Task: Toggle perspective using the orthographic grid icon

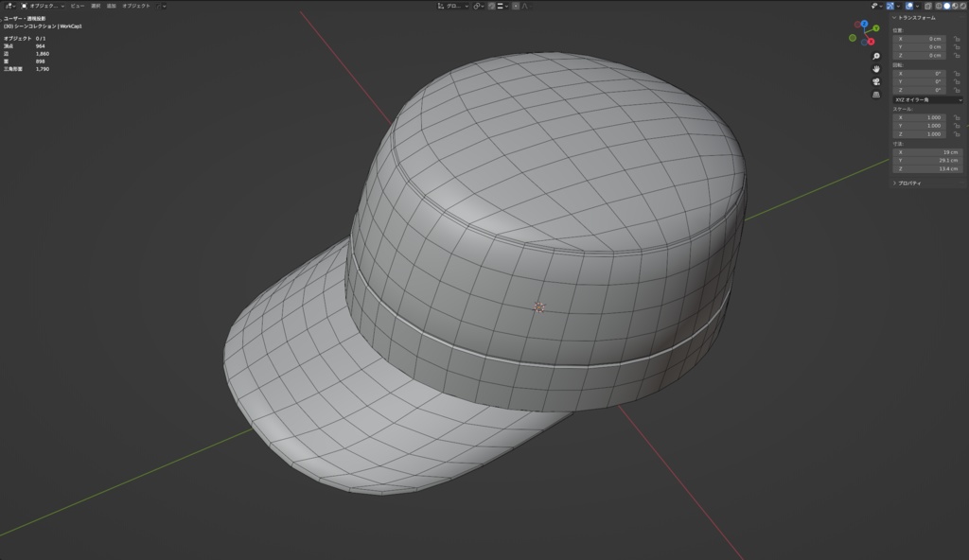Action: click(875, 95)
